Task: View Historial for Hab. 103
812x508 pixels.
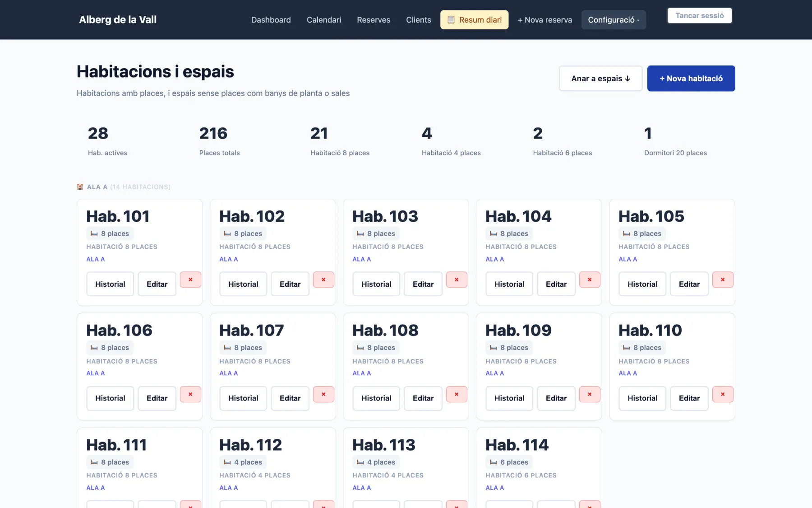Action: coord(376,284)
